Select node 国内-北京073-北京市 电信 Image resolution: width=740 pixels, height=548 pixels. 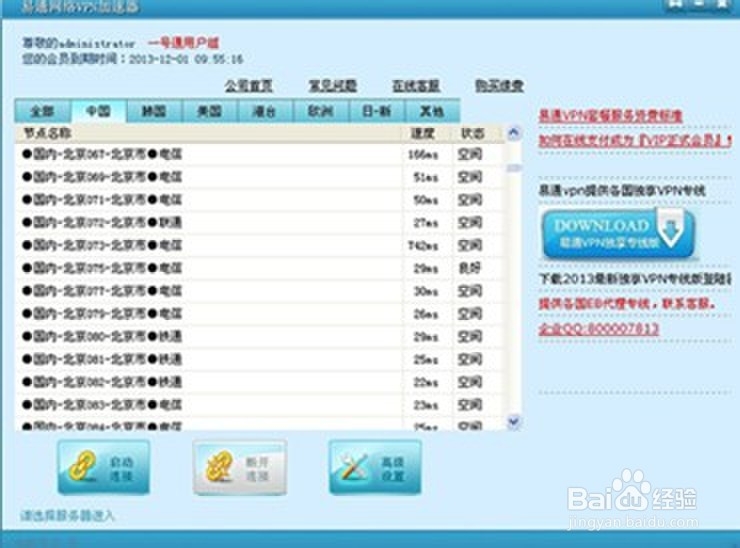pos(261,245)
